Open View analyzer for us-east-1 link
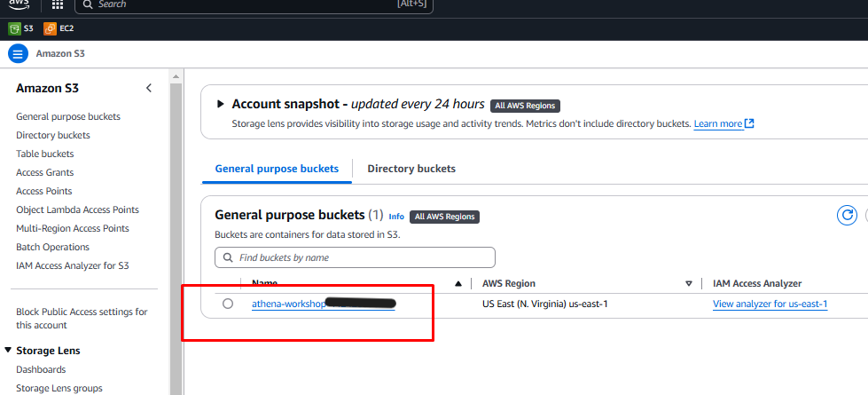This screenshot has width=868, height=395. point(770,304)
